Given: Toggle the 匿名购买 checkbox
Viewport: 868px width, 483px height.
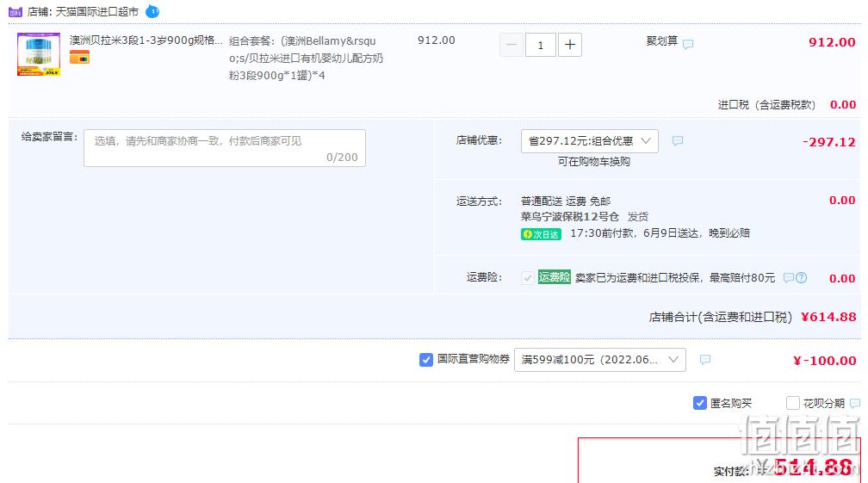Looking at the screenshot, I should tap(700, 403).
